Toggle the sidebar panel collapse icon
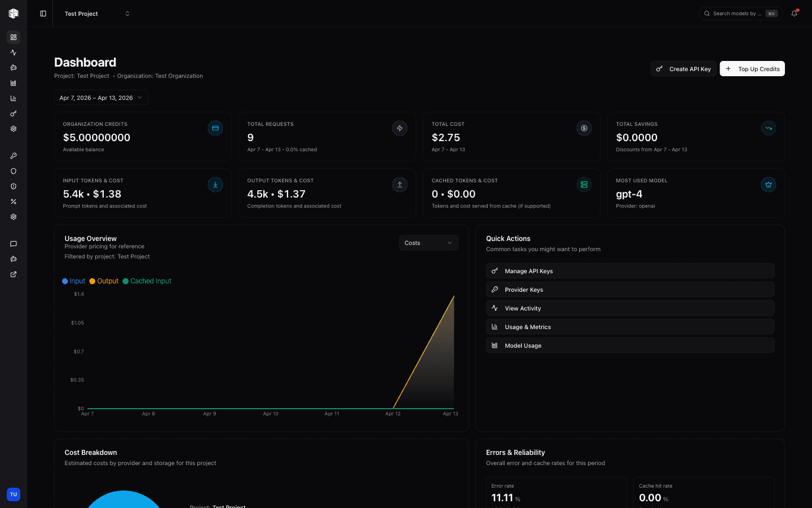The width and height of the screenshot is (812, 508). 43,14
